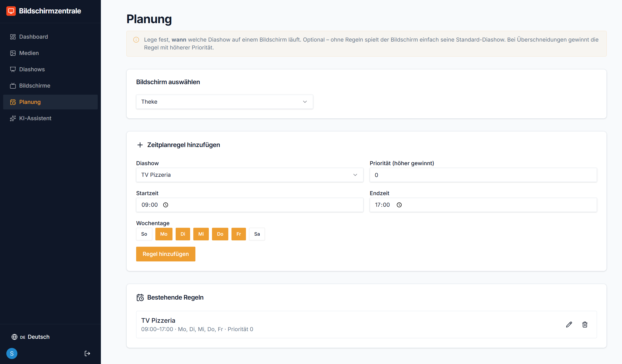This screenshot has width=622, height=364.
Task: Toggle the Mi weekday
Action: pyautogui.click(x=201, y=234)
